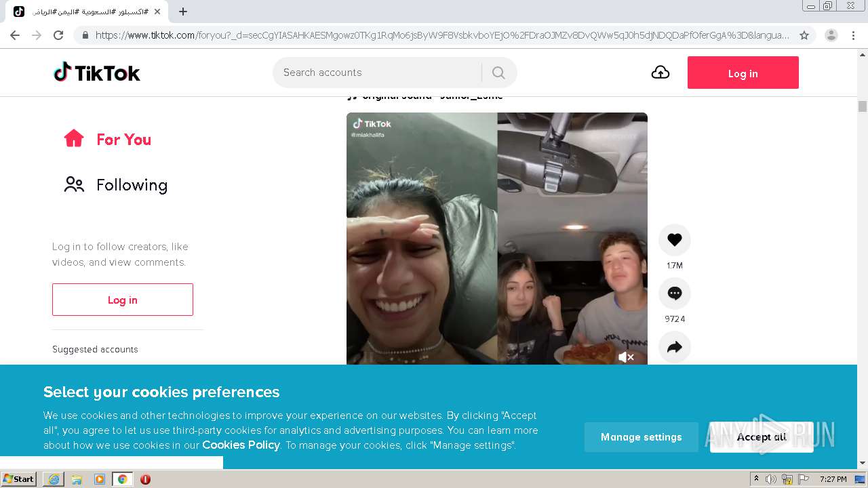Viewport: 868px width, 488px height.
Task: Click the red header Log in button
Action: (x=743, y=73)
